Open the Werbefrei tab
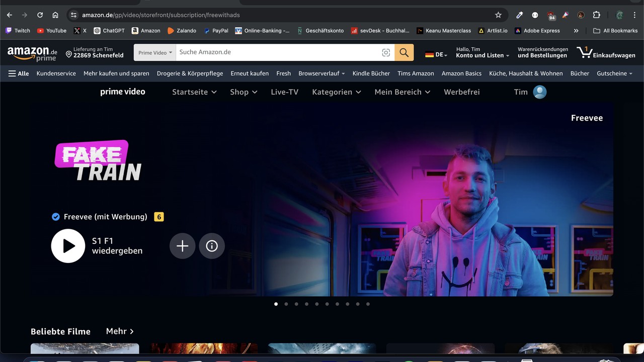 461,92
